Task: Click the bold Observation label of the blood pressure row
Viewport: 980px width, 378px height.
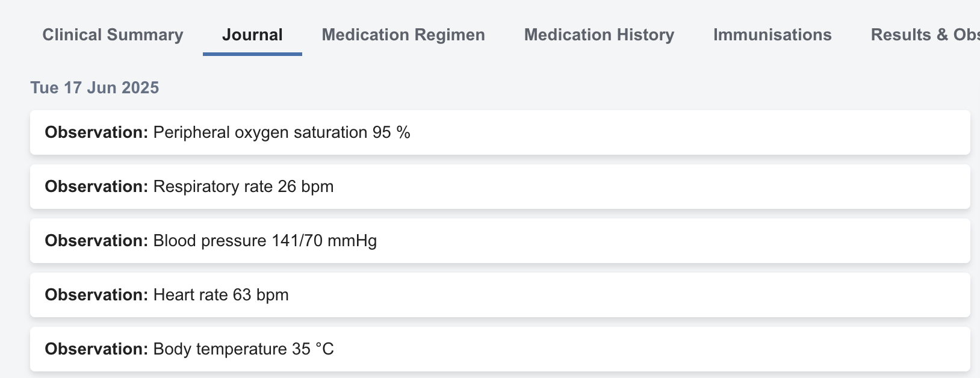Action: coord(96,241)
